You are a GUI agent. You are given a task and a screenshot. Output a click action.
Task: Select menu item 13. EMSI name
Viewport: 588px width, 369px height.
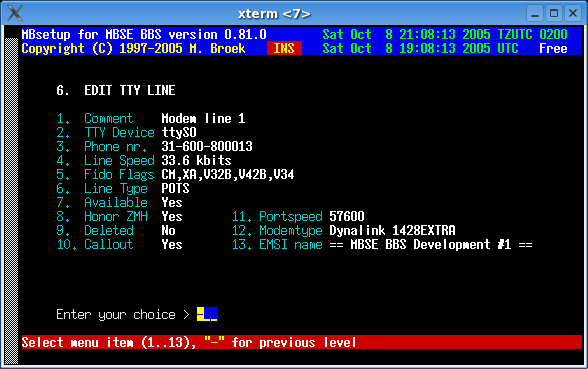pos(277,244)
